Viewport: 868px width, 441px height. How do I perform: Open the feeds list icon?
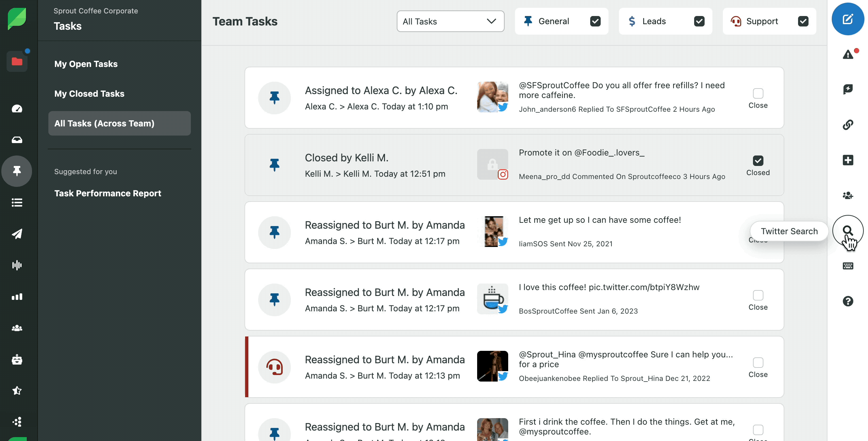tap(17, 203)
